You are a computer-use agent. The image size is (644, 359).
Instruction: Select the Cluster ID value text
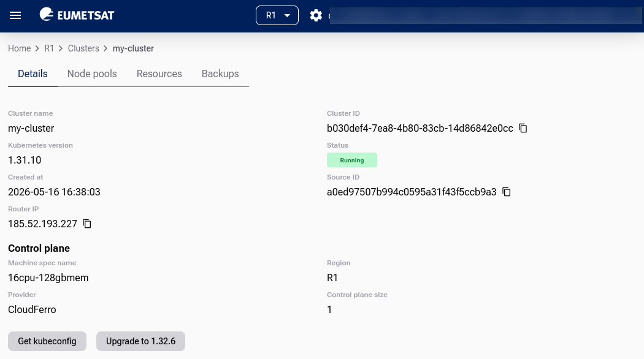click(420, 129)
